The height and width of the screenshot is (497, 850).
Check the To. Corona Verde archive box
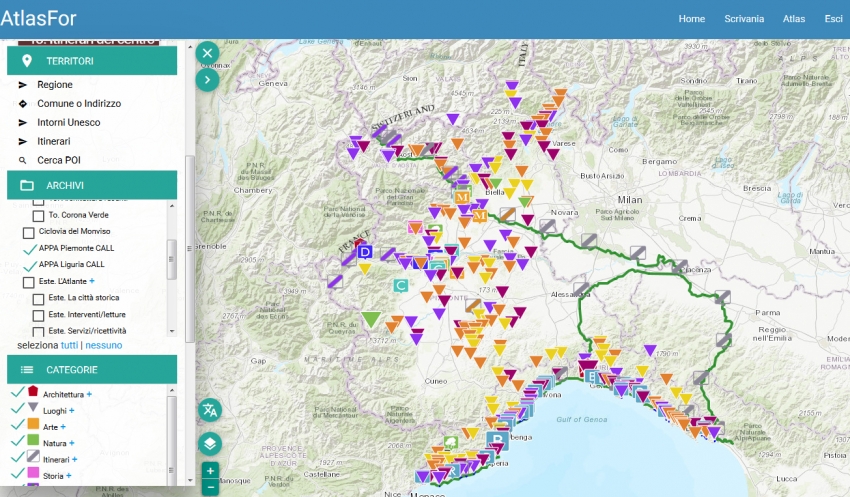coord(38,216)
